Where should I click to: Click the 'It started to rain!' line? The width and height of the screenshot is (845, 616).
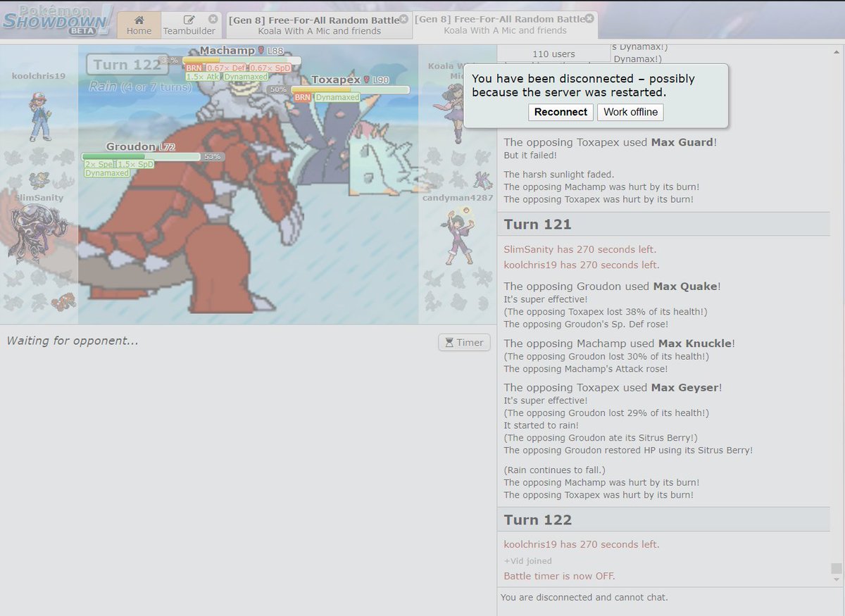(x=542, y=425)
